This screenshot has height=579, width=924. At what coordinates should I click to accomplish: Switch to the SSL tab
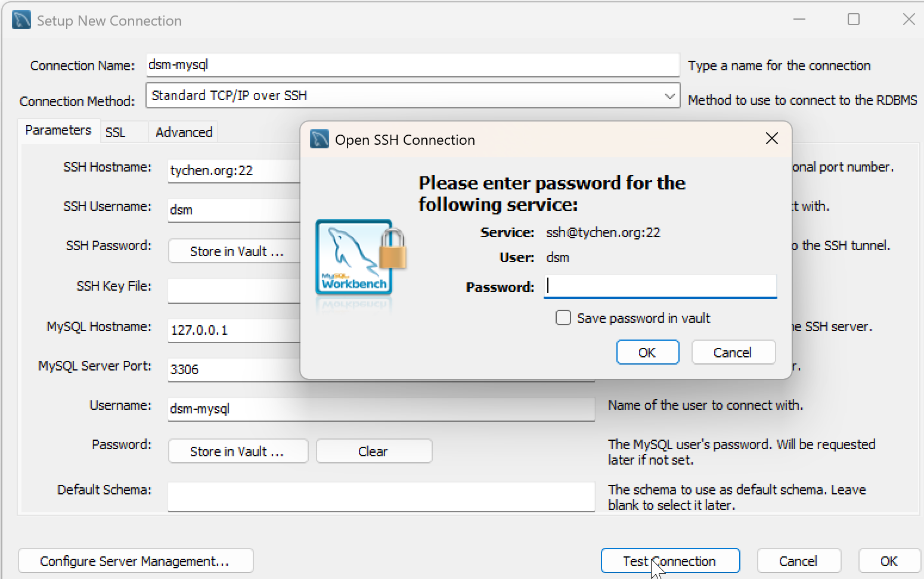116,132
